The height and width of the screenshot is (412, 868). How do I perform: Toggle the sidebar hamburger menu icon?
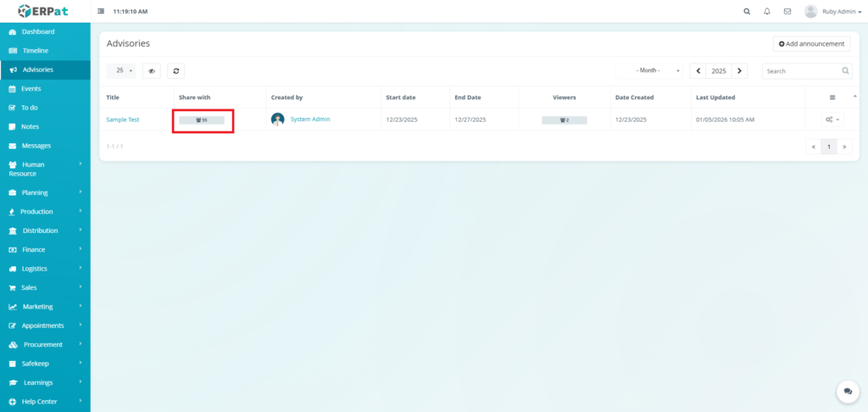coord(101,11)
